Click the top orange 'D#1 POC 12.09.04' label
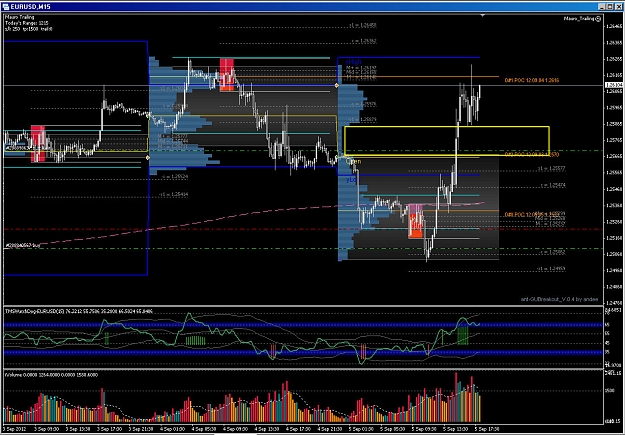This screenshot has height=435, width=625. click(x=531, y=80)
